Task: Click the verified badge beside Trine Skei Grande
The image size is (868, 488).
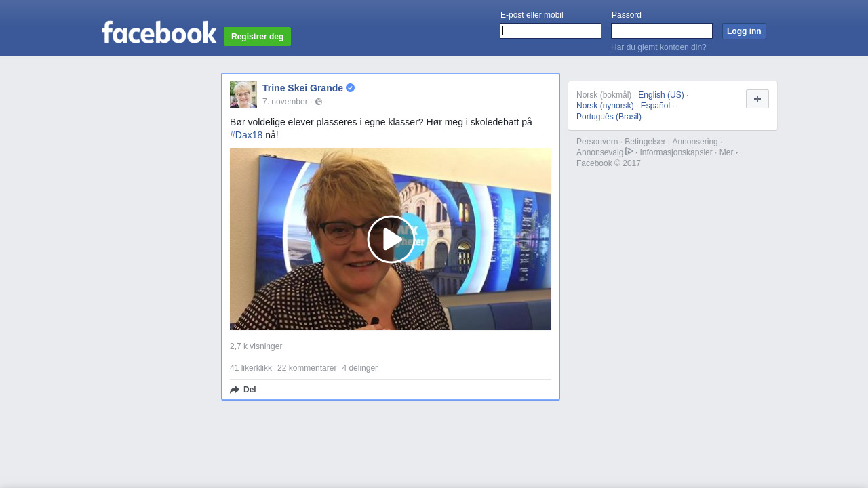Action: pos(350,88)
